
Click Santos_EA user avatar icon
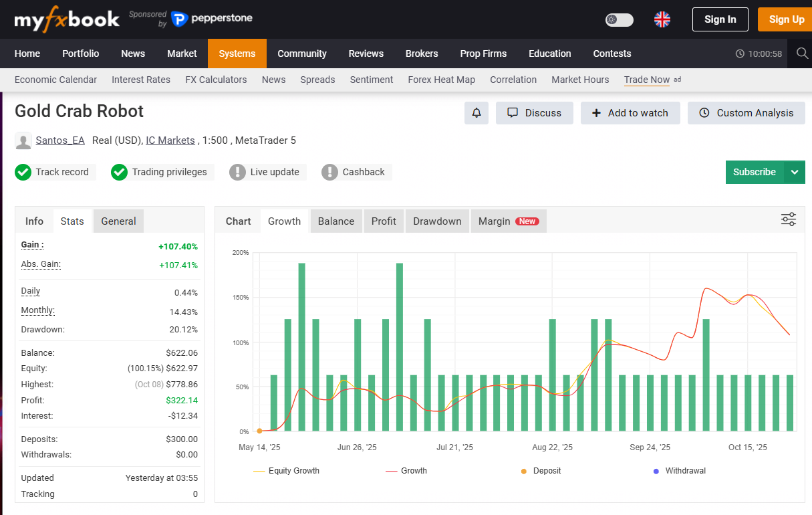click(23, 141)
